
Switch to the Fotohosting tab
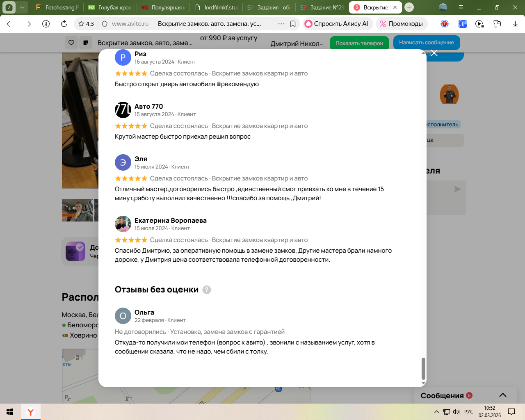click(x=57, y=7)
